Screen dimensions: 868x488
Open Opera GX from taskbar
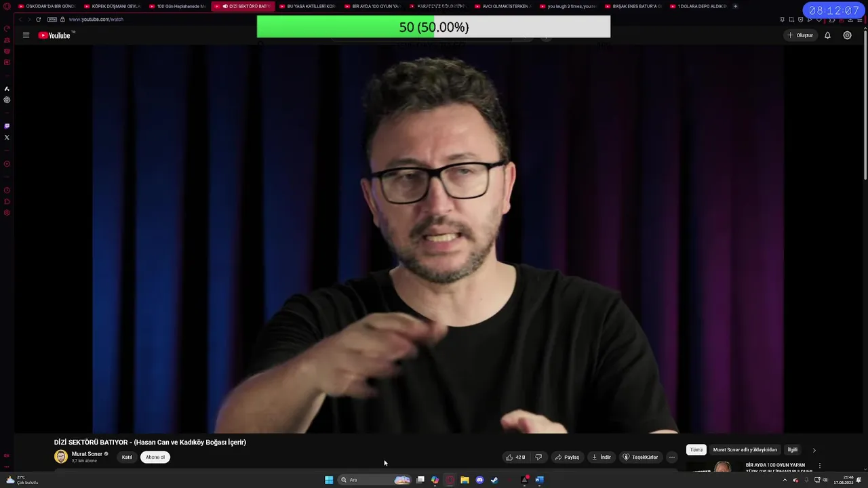(450, 480)
